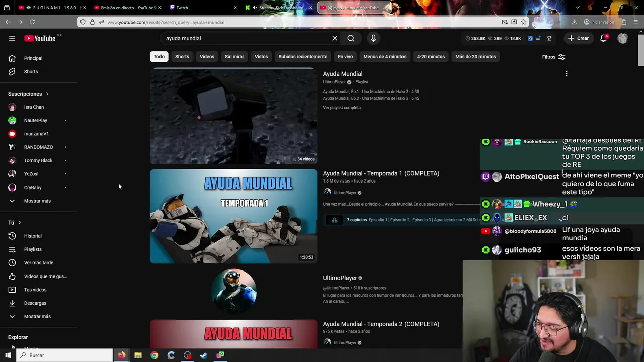Viewport: 644px width, 362px height.
Task: Open the NauterPlay subscription channel
Action: pos(35,121)
